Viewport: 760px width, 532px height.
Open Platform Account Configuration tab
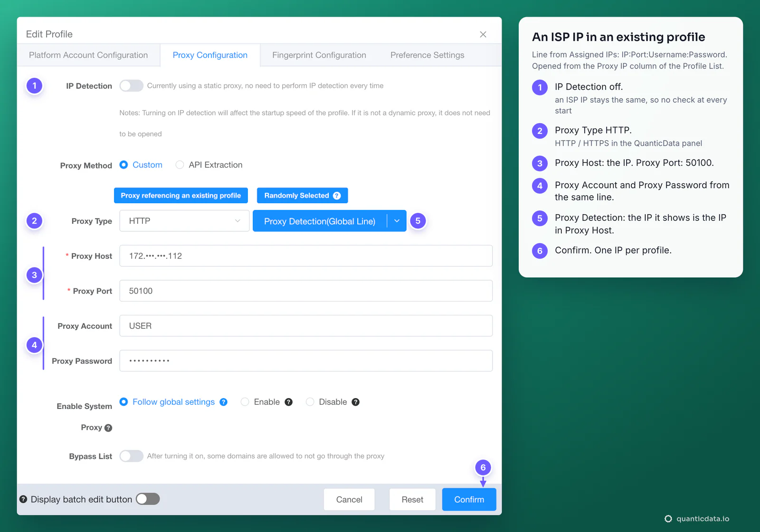click(x=88, y=55)
